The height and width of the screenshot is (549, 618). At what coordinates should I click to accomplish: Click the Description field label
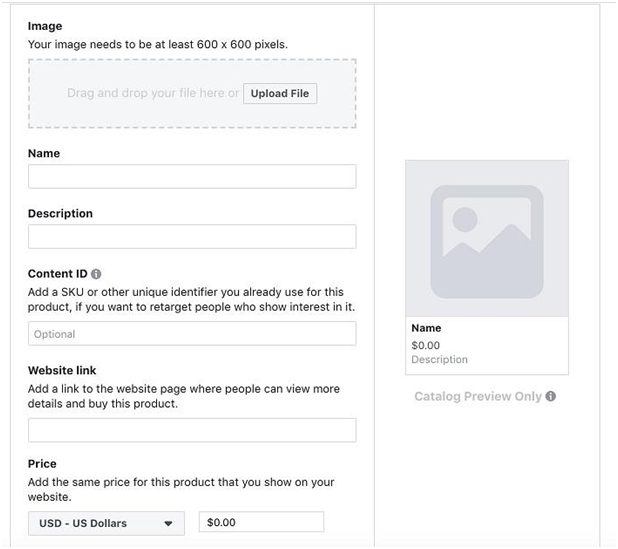point(60,214)
